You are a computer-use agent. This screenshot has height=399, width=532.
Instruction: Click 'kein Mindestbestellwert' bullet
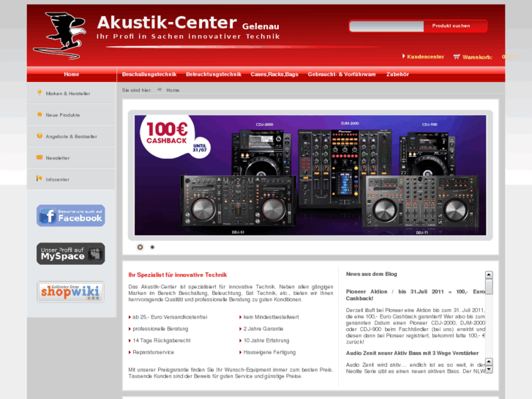pos(271,317)
